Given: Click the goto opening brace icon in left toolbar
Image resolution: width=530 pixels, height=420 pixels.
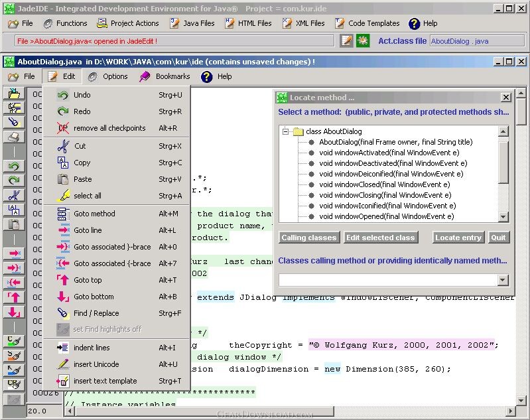Looking at the screenshot, I should (x=14, y=283).
